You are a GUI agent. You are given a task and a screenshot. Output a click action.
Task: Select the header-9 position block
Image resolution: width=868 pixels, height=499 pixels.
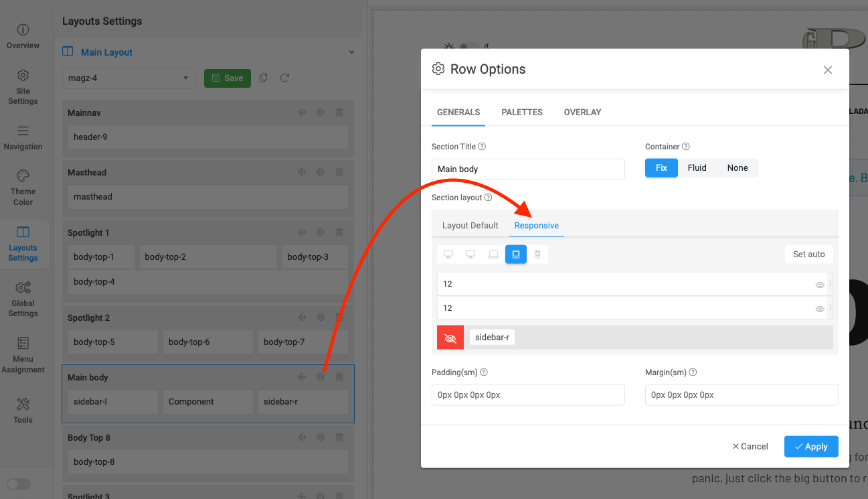(208, 137)
